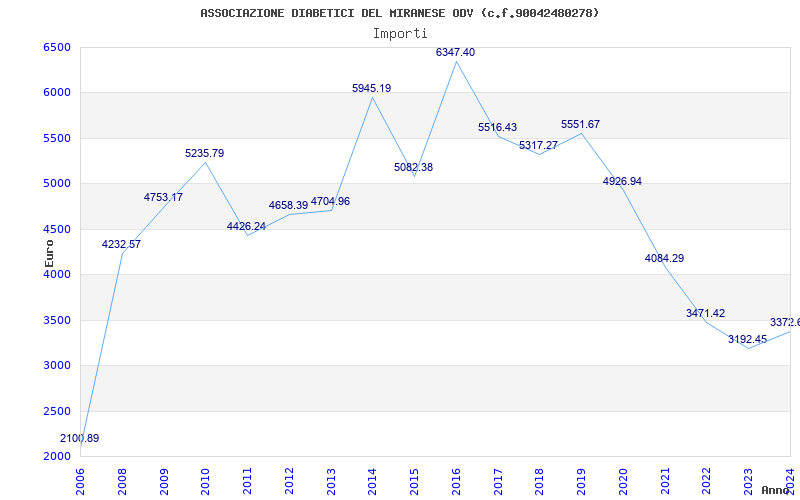Image resolution: width=800 pixels, height=500 pixels.
Task: Click the 5551.67 data value
Action: point(581,124)
